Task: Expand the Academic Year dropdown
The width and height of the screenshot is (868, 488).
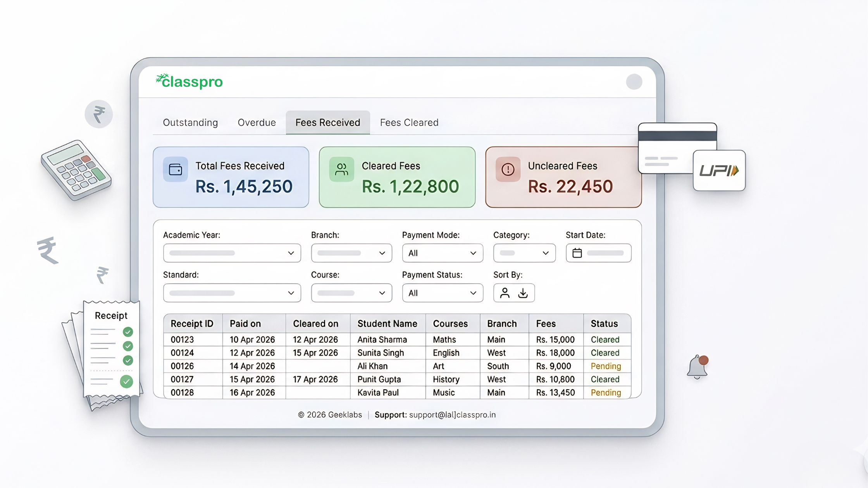Action: (x=232, y=253)
